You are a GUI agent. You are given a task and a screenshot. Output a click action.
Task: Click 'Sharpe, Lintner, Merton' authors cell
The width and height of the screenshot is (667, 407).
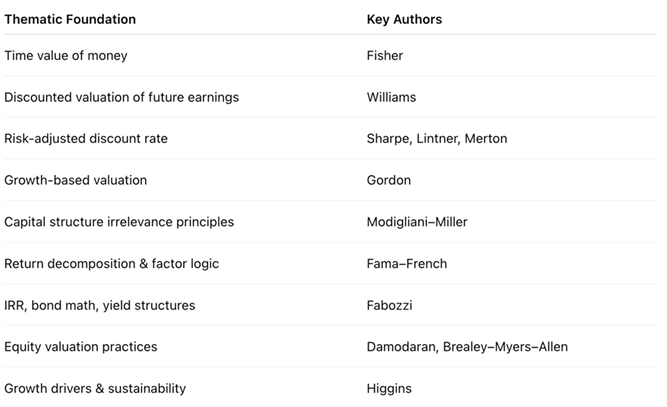(x=437, y=139)
